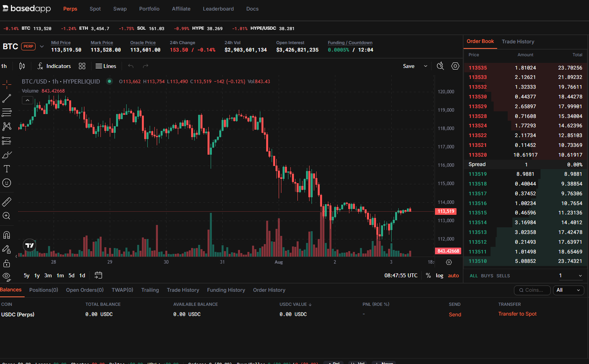Click Transfer to Spot
This screenshot has width=589, height=364.
click(517, 314)
